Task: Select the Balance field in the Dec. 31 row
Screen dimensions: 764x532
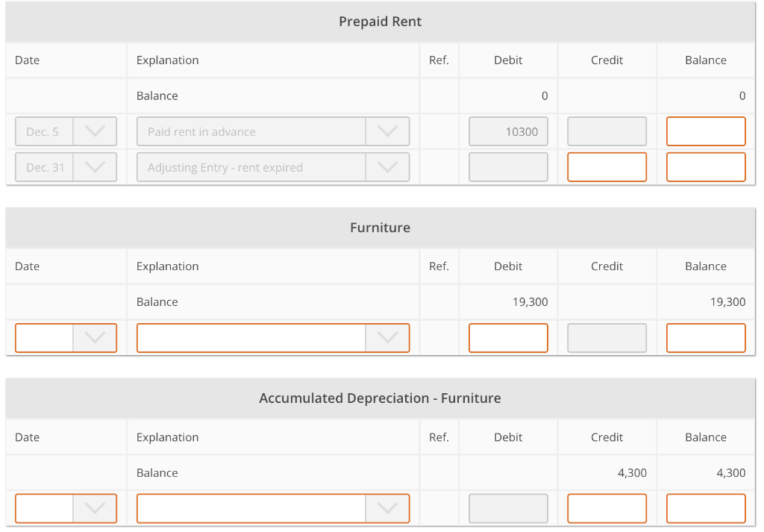Action: click(x=705, y=166)
